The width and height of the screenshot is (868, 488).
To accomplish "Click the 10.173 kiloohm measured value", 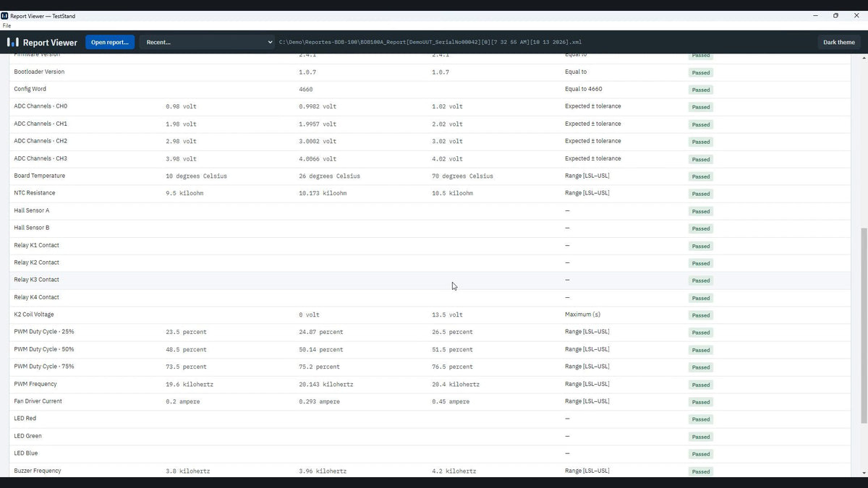I will [323, 193].
